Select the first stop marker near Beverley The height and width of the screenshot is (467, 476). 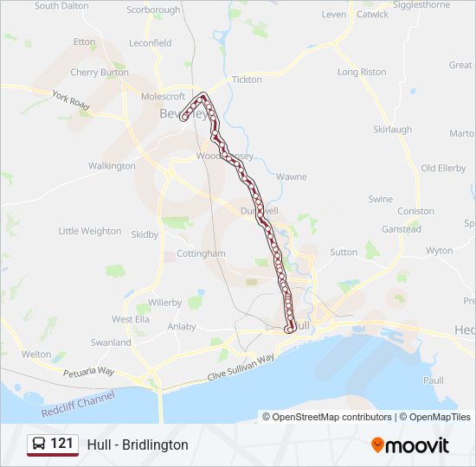[184, 117]
